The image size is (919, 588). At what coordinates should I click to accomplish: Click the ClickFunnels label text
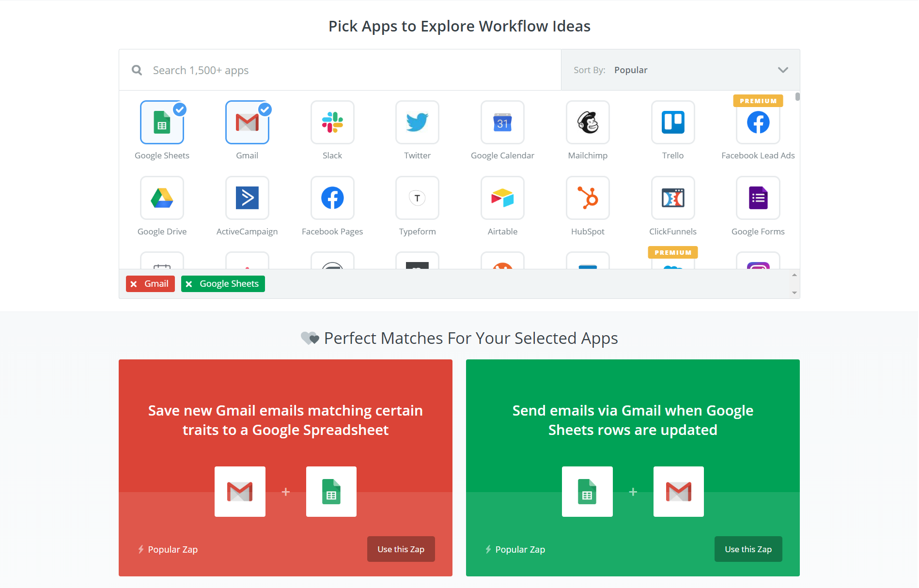(x=673, y=232)
